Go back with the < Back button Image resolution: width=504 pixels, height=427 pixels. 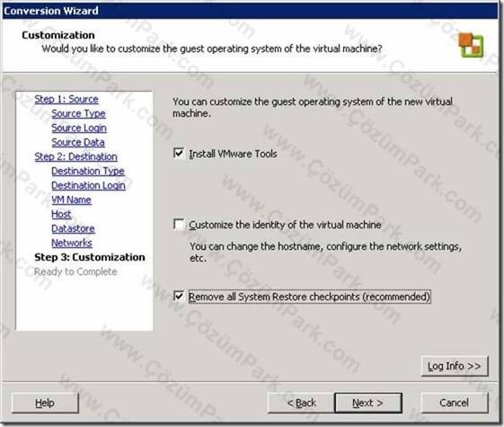coord(301,403)
